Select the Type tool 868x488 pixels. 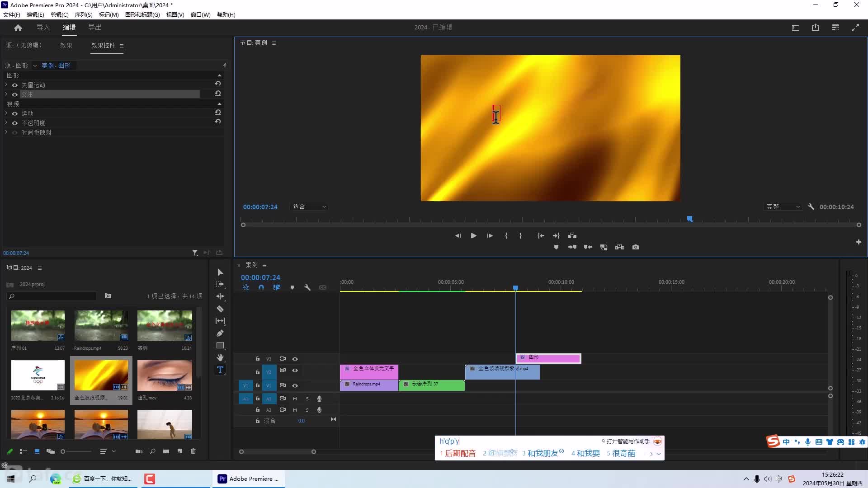220,370
